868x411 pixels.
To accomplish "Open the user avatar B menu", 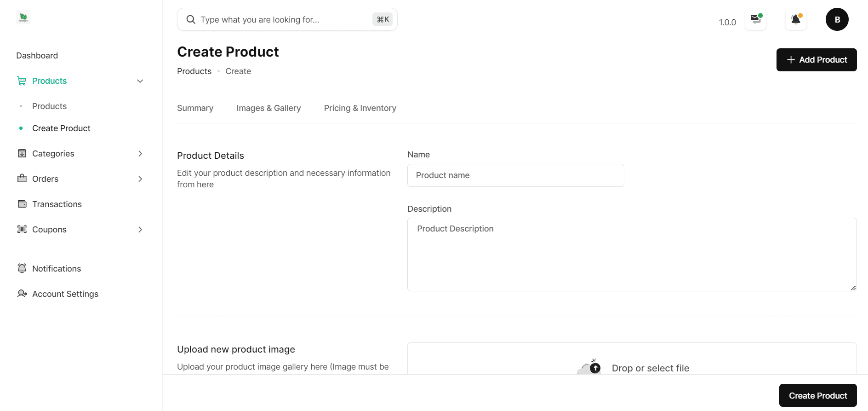I will pyautogui.click(x=837, y=19).
